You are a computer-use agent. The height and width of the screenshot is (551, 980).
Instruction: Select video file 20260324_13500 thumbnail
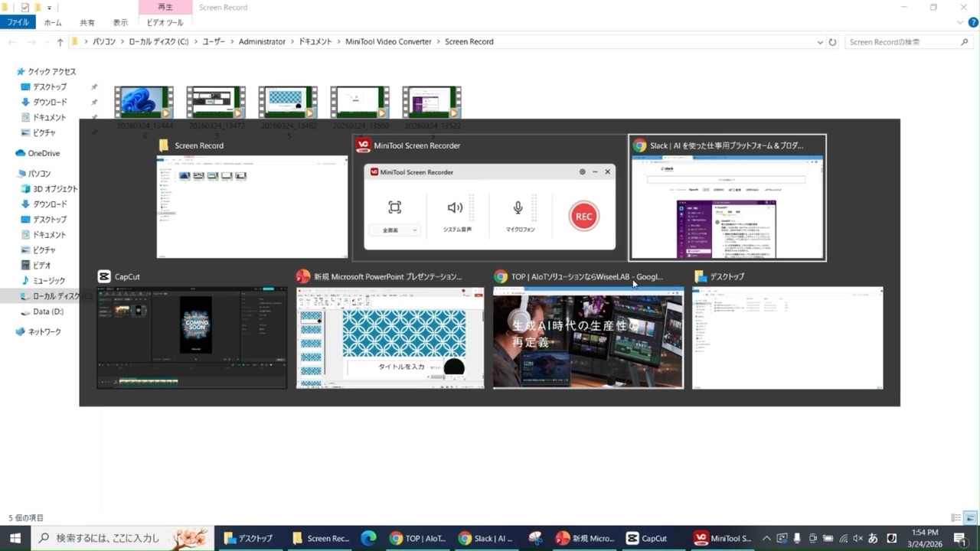coord(360,103)
